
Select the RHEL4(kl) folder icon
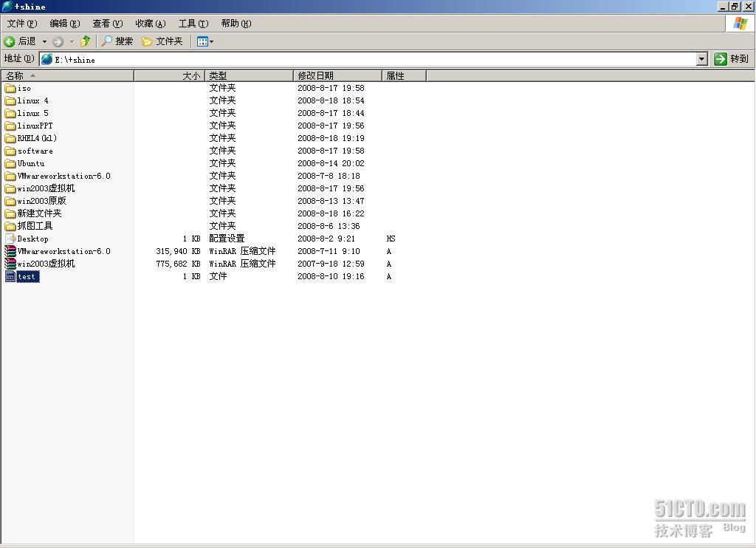[x=10, y=138]
